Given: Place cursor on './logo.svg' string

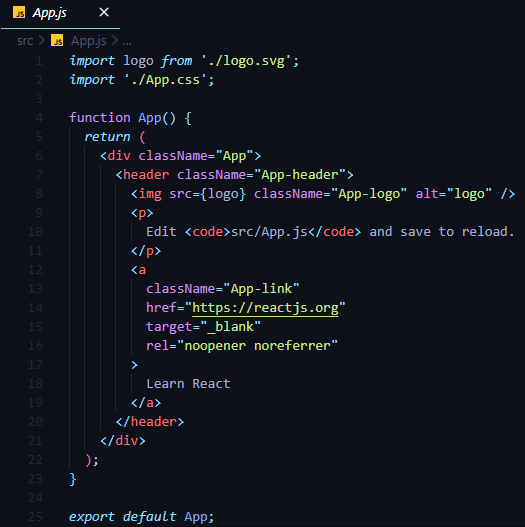Looking at the screenshot, I should click(246, 61).
